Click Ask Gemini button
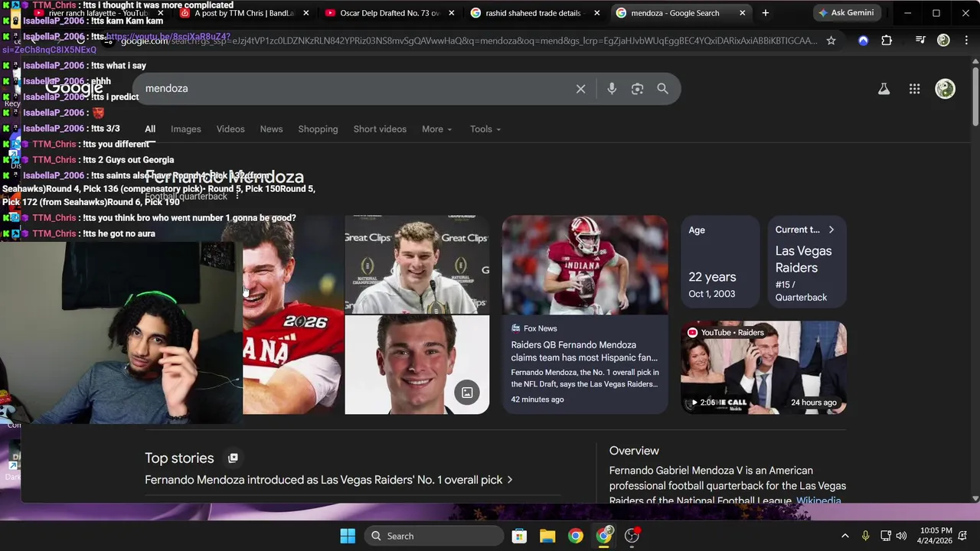This screenshot has height=551, width=980. tap(846, 13)
